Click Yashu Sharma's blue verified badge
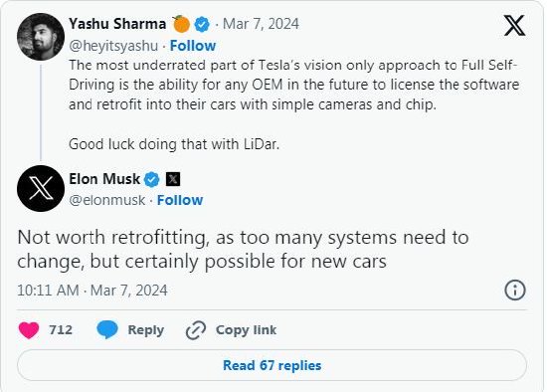 click(202, 25)
